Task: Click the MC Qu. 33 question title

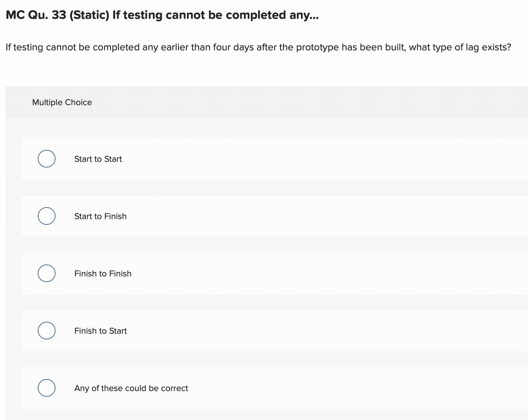Action: (162, 14)
